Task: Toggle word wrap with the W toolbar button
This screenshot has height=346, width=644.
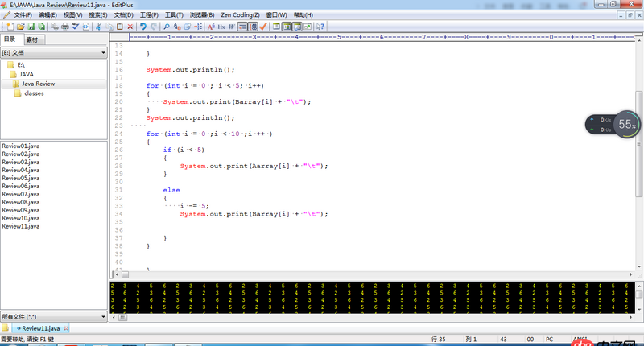Action: (x=232, y=27)
